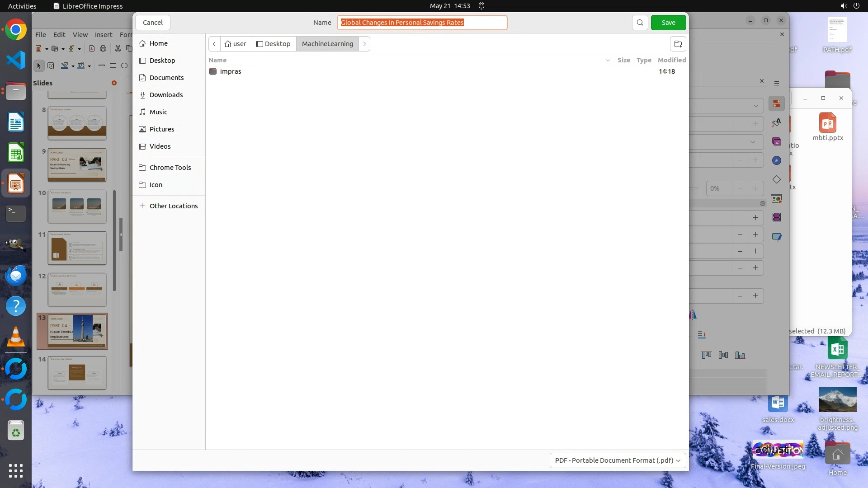Open the Edit menu
The image size is (868, 488).
point(59,34)
